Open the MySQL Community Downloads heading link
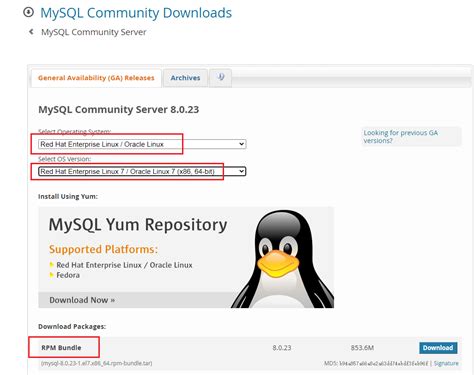Viewport: 474px width, 375px height. pos(136,13)
